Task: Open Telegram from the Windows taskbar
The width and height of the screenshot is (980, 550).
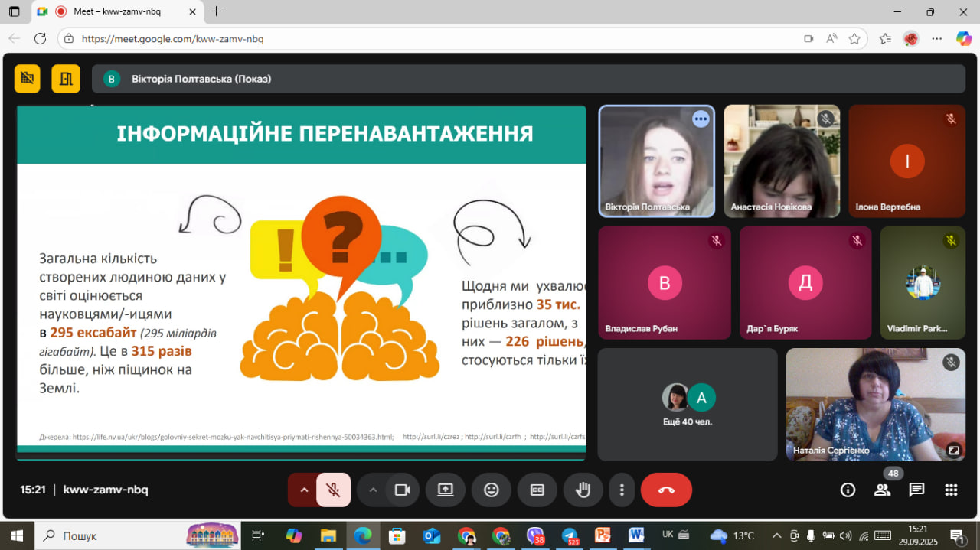Action: [x=569, y=535]
